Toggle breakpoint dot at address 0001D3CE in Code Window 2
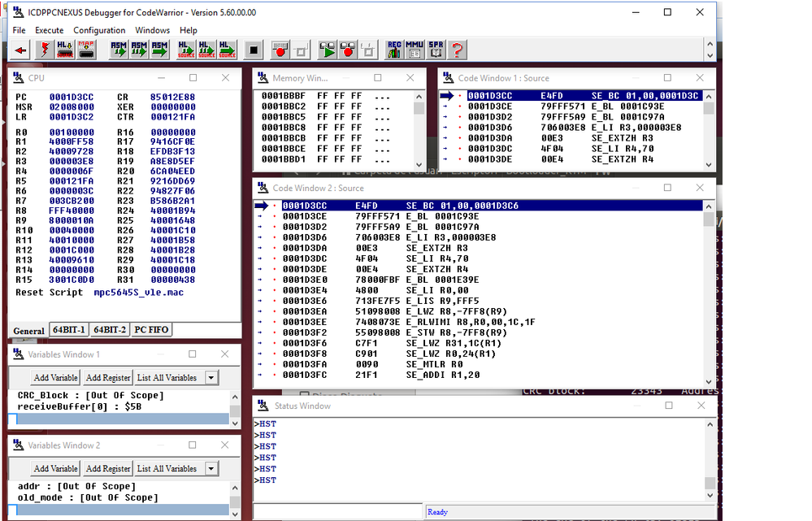The image size is (812, 521). point(275,216)
